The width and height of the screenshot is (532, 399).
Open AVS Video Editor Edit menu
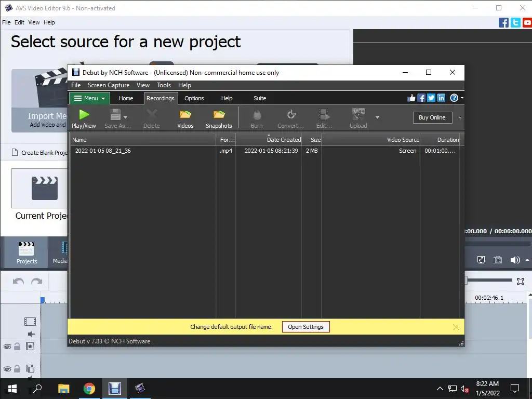point(19,22)
